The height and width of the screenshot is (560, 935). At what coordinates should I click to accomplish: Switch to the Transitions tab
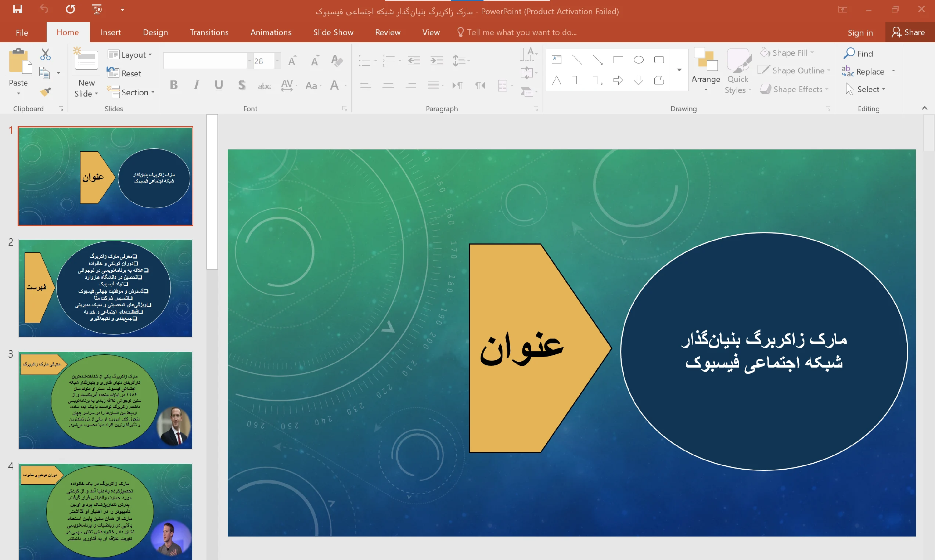209,32
